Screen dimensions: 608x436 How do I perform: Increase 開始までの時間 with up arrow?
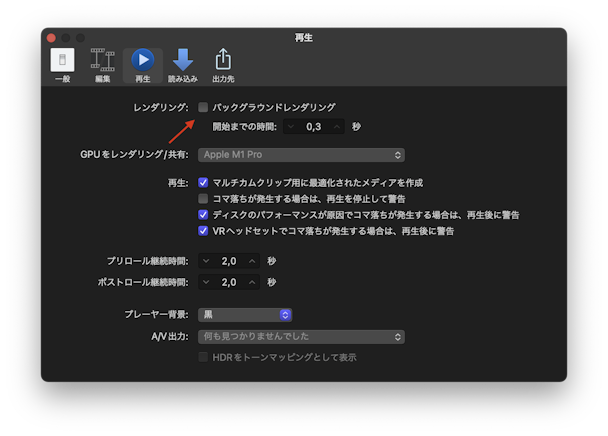pyautogui.click(x=337, y=126)
